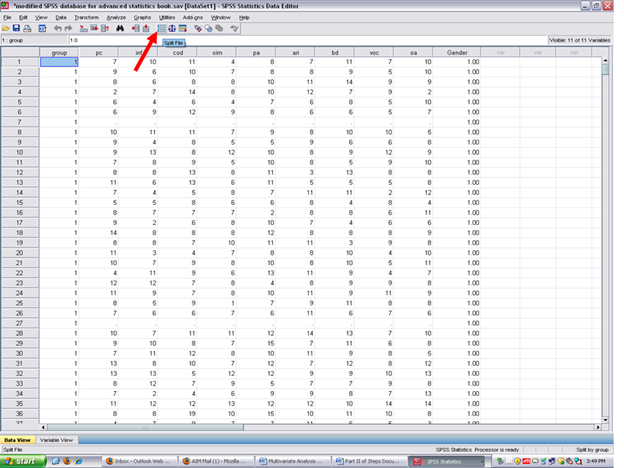Open the Transform menu
The image size is (624, 468).
point(86,18)
